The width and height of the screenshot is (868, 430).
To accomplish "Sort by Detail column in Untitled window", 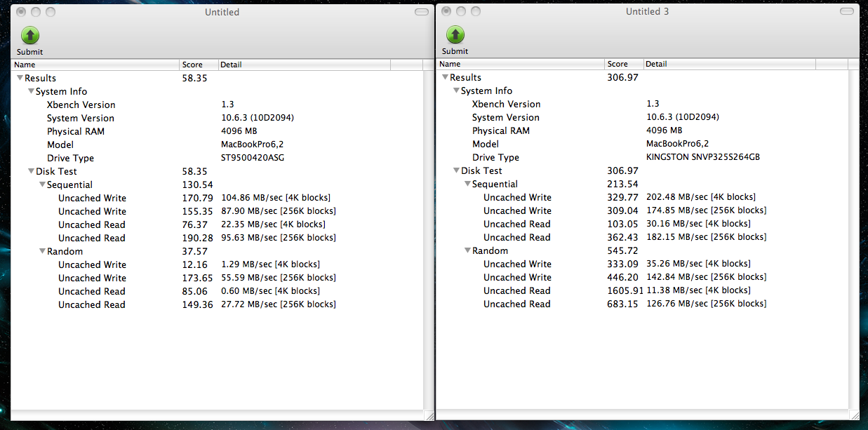I will 305,65.
